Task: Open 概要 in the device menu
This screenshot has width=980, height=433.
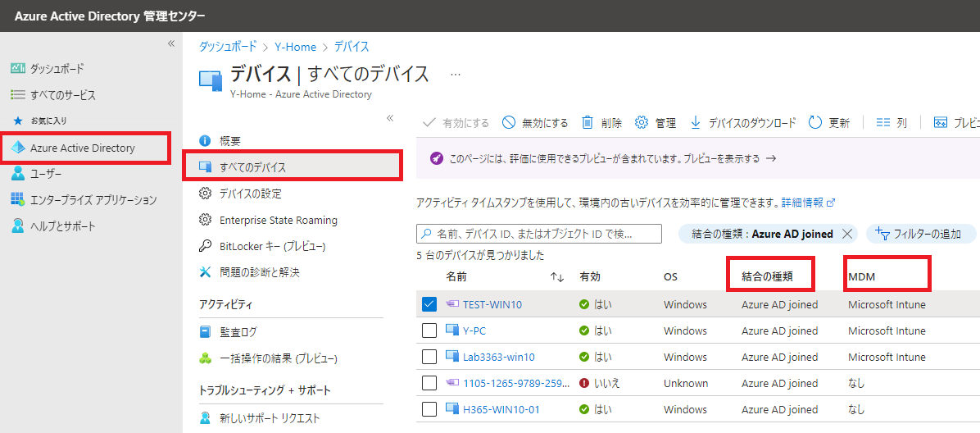Action: click(x=230, y=141)
